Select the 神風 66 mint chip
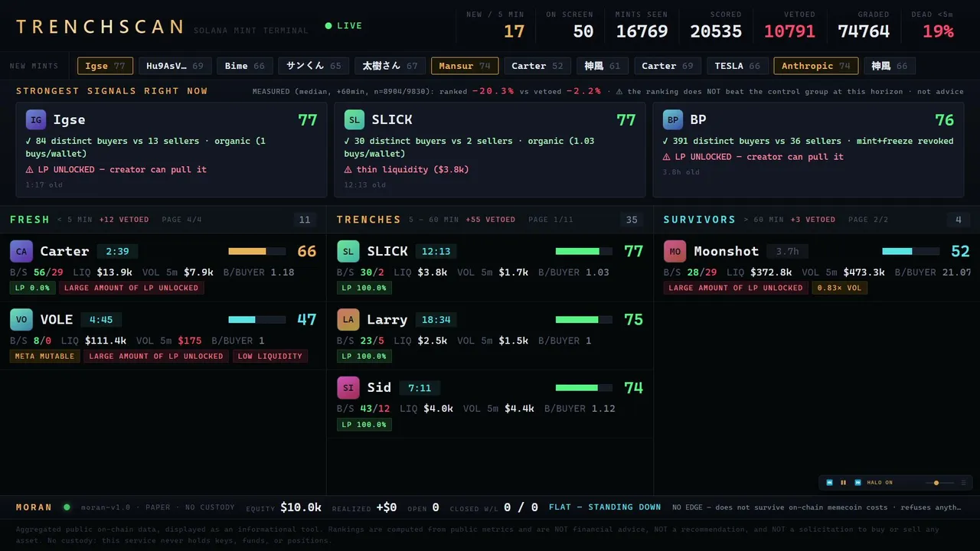 point(890,66)
